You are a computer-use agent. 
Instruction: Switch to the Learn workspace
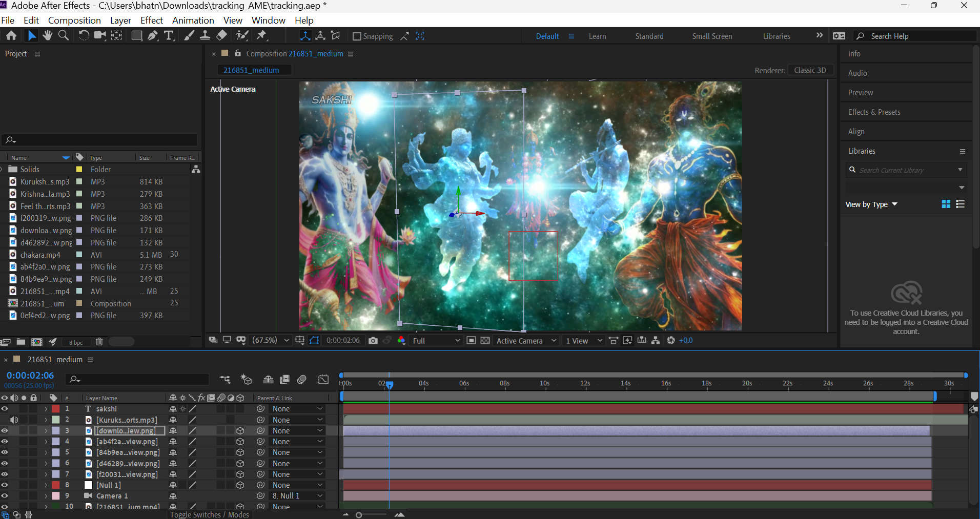coord(597,36)
